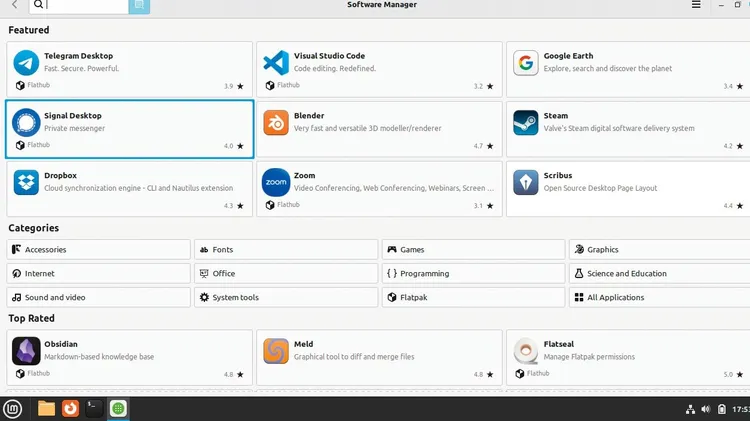
Task: Click the Scribus title text
Action: tap(558, 176)
